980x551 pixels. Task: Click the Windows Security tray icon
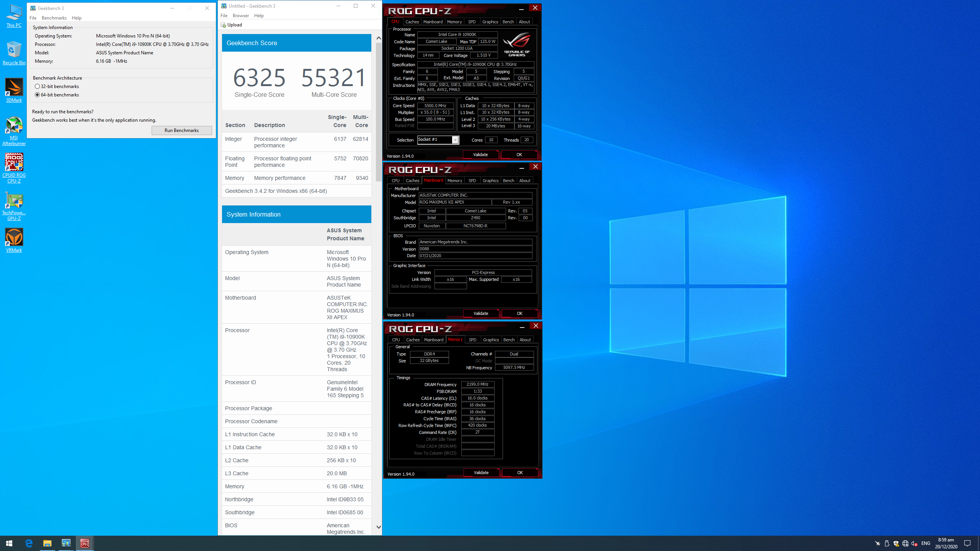pos(896,543)
